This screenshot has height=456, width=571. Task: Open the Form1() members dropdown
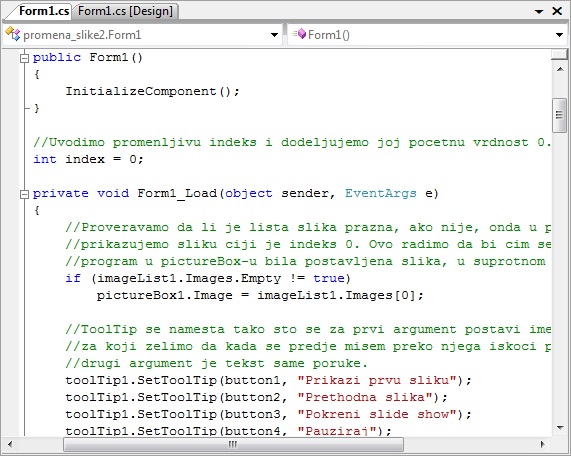(559, 35)
